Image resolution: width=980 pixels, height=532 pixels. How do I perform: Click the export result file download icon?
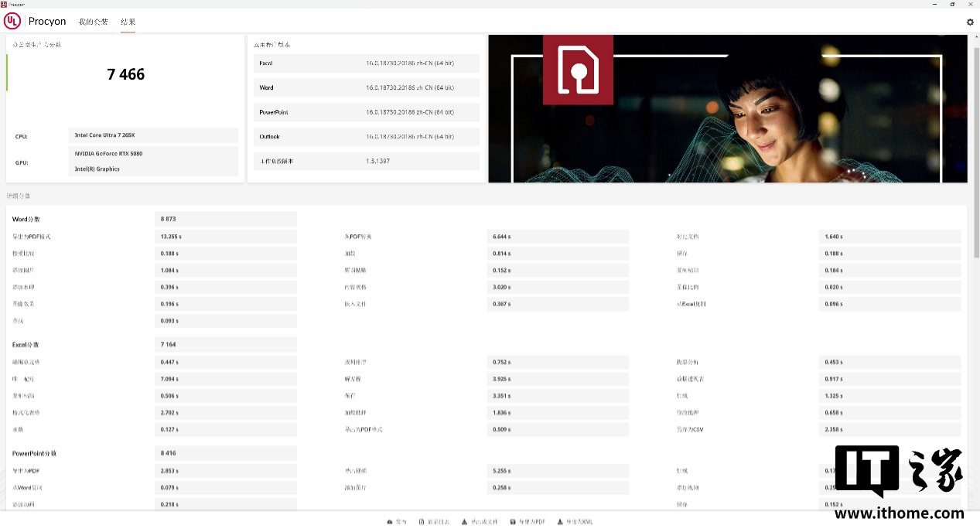(464, 522)
